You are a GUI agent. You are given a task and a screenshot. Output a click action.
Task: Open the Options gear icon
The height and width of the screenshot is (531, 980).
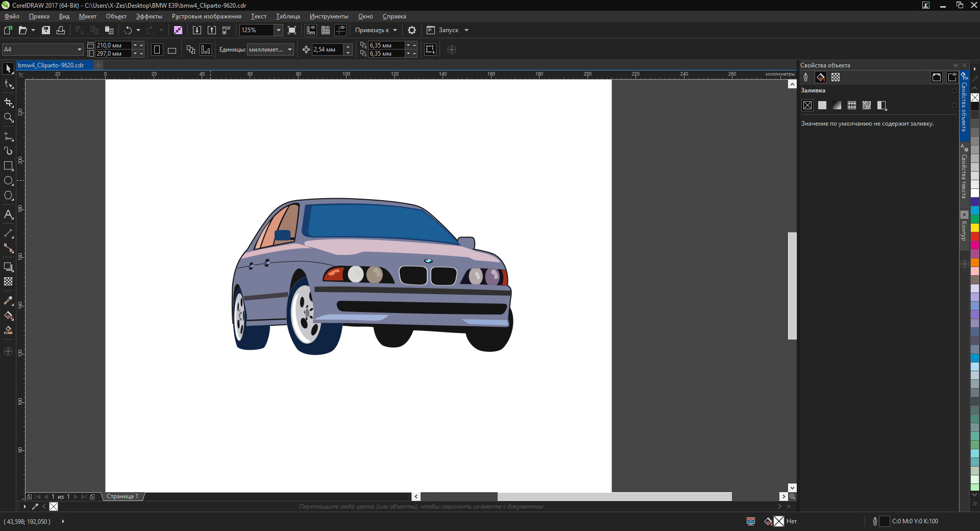tap(412, 30)
